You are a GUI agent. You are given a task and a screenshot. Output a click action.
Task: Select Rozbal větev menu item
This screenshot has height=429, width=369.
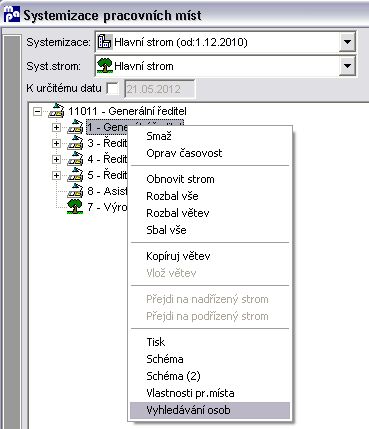pos(210,213)
